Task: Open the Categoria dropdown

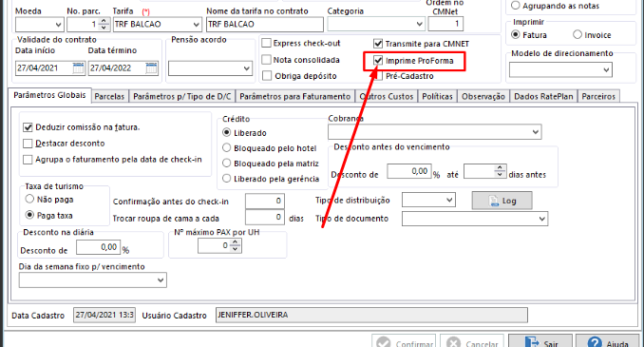Action: coord(376,25)
